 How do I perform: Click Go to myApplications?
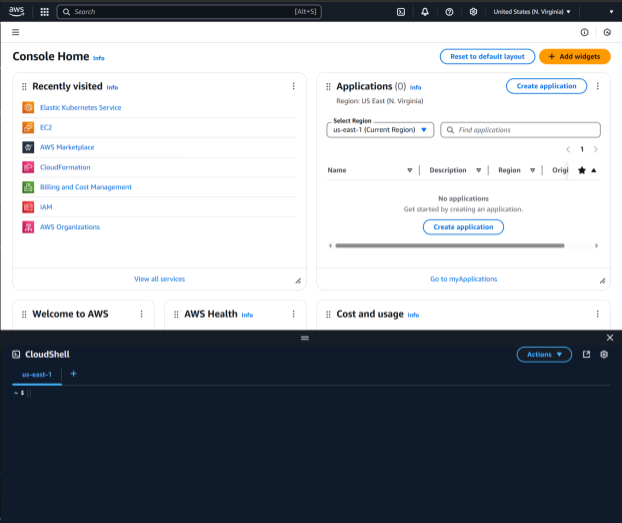tap(463, 279)
